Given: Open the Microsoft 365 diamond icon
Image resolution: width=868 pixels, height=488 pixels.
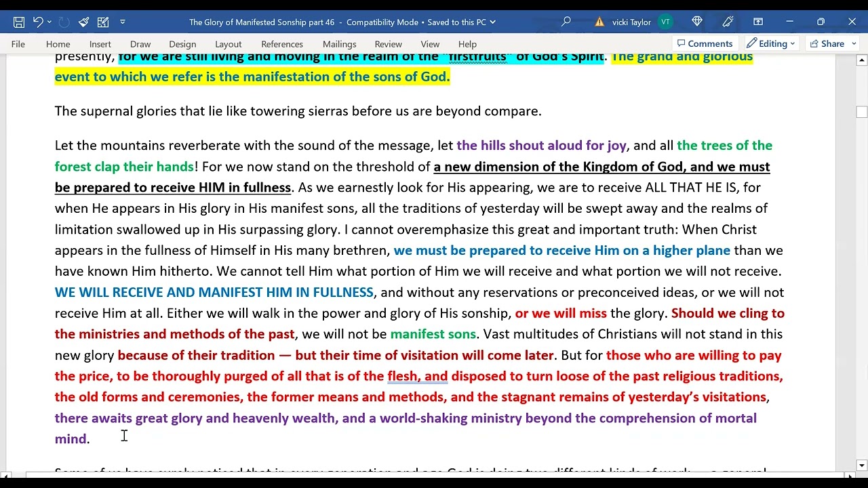Looking at the screenshot, I should [x=697, y=22].
